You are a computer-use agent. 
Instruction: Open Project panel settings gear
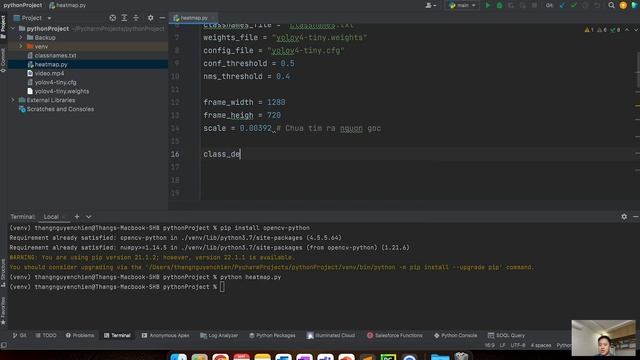151,18
